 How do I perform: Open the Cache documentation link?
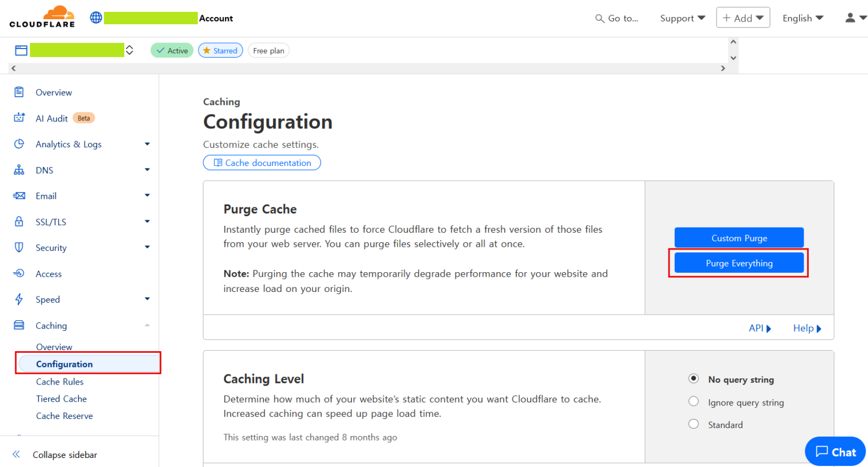(x=262, y=163)
